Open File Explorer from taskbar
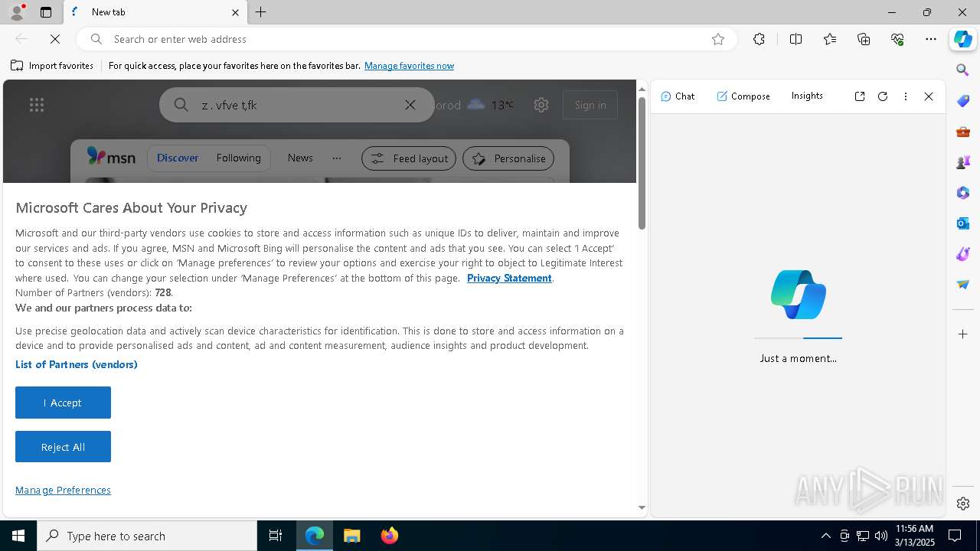Viewport: 980px width, 551px height. coord(351,536)
